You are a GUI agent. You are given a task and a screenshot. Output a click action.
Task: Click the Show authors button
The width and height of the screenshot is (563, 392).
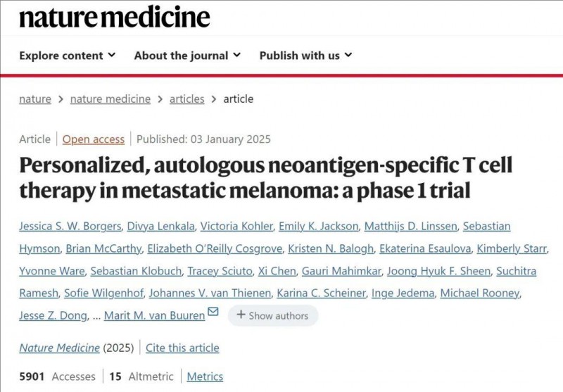tap(273, 315)
